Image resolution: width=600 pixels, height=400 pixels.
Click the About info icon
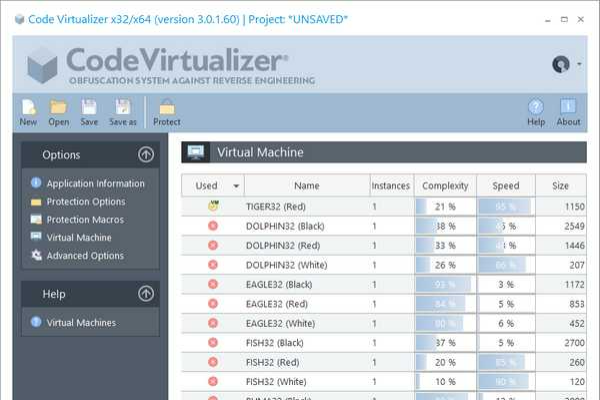click(568, 108)
